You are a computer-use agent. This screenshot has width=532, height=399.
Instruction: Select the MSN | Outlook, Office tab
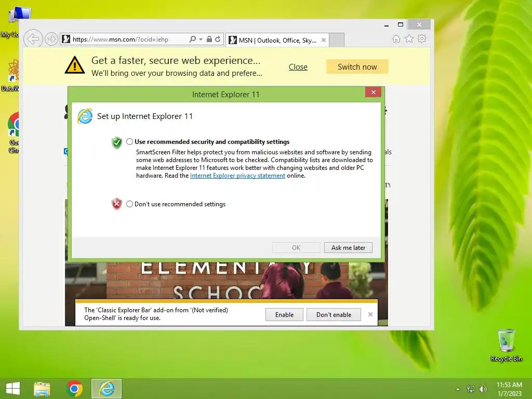[277, 40]
